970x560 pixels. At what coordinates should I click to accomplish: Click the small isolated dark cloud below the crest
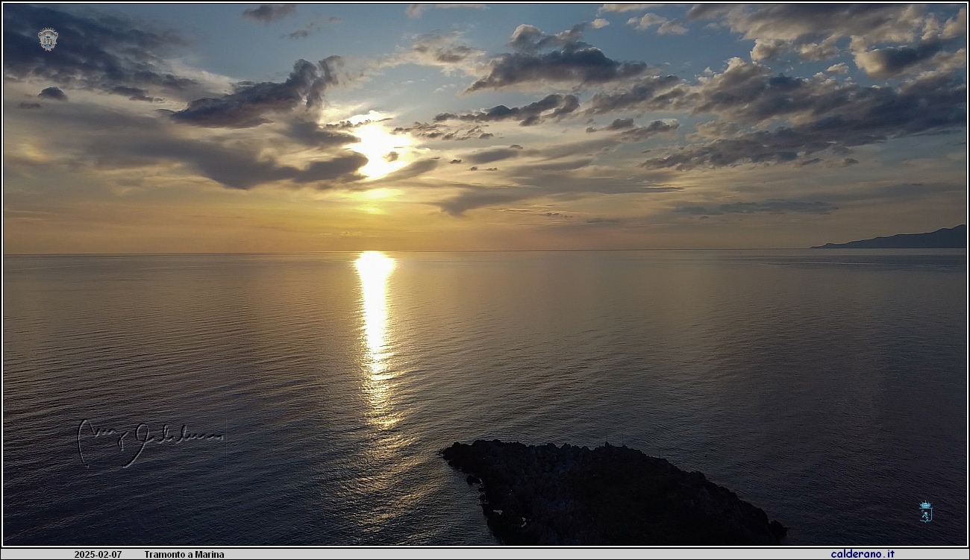52,93
